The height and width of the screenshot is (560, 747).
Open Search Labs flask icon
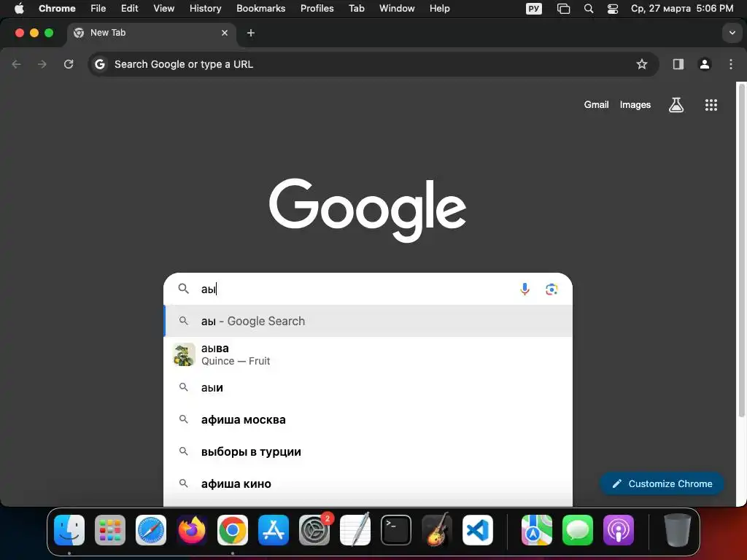point(676,105)
